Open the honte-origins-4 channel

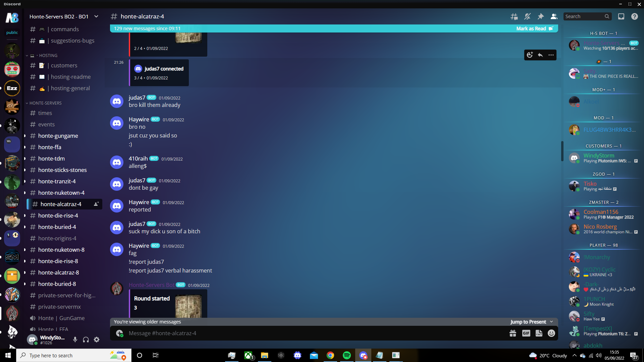click(64, 238)
